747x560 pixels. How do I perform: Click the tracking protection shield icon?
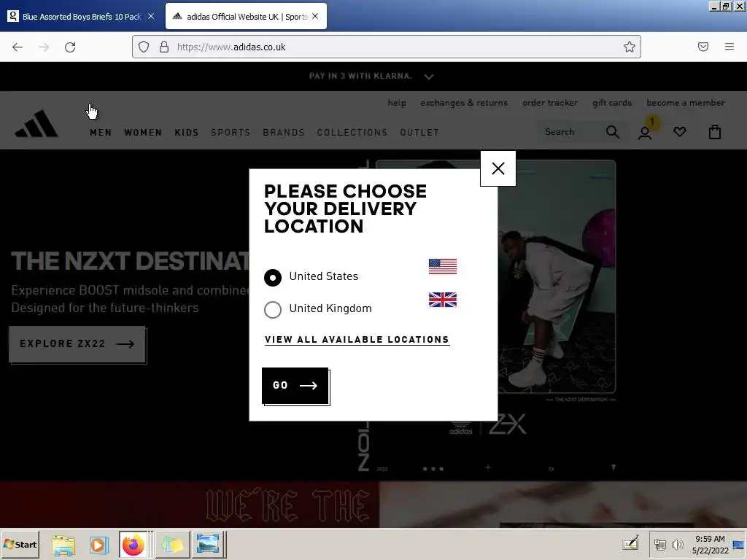coord(144,47)
